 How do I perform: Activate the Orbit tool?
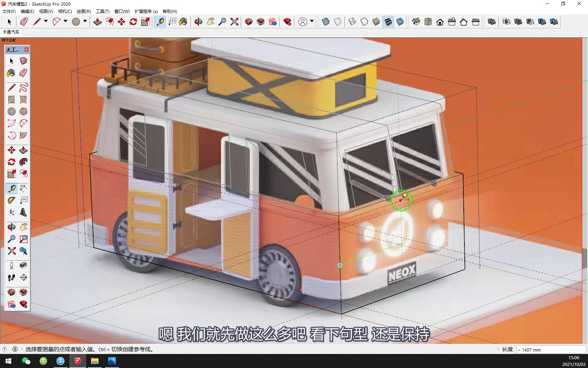[198, 22]
